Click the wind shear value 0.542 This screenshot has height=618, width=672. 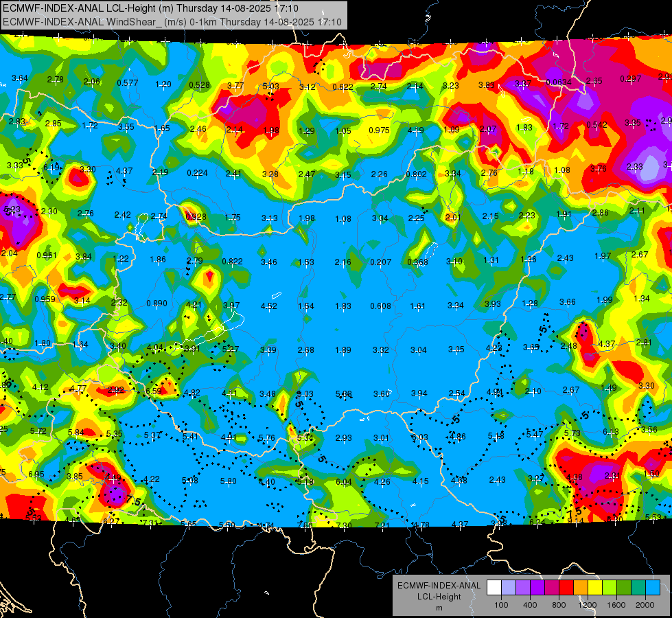tap(596, 125)
